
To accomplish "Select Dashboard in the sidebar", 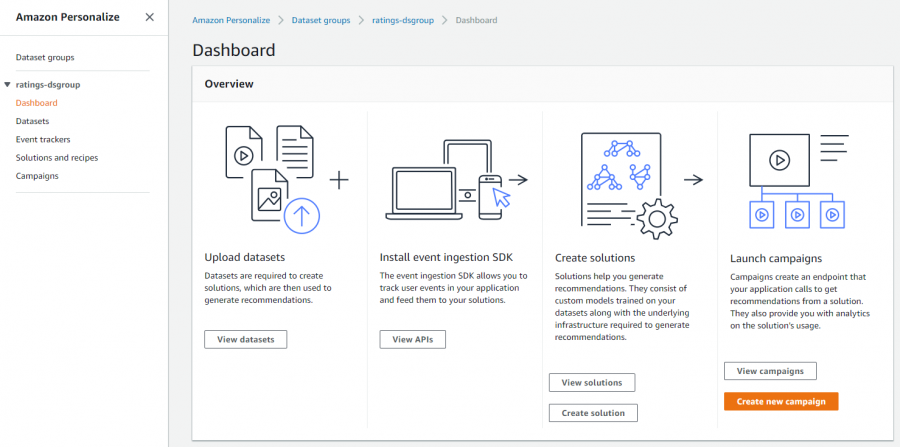I will click(x=37, y=103).
